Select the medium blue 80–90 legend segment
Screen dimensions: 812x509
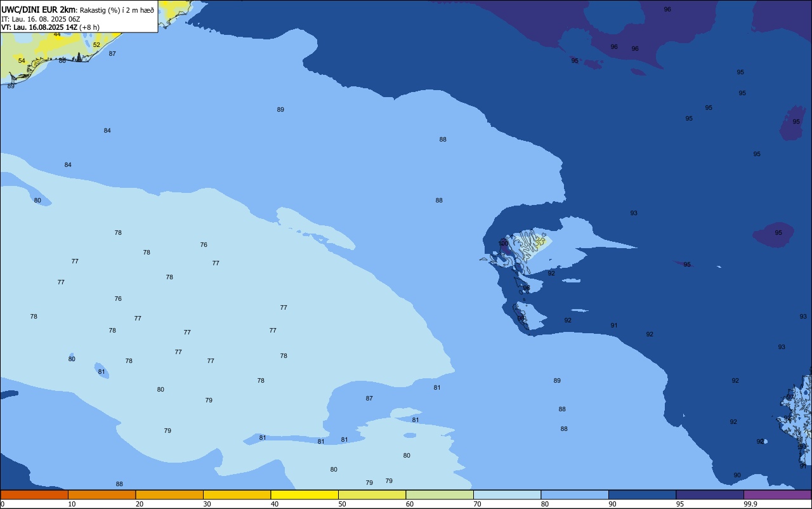click(575, 494)
